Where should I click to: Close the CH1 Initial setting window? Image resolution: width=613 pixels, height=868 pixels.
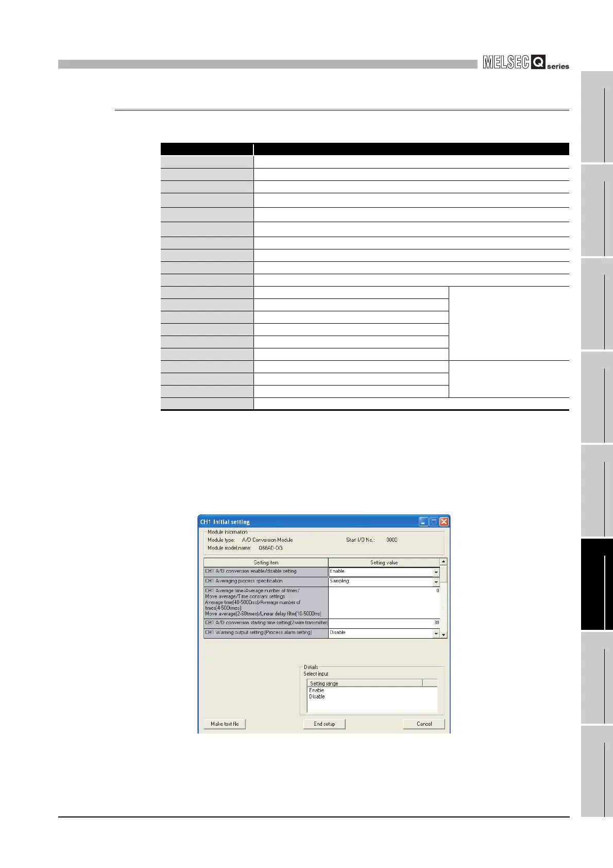click(444, 522)
